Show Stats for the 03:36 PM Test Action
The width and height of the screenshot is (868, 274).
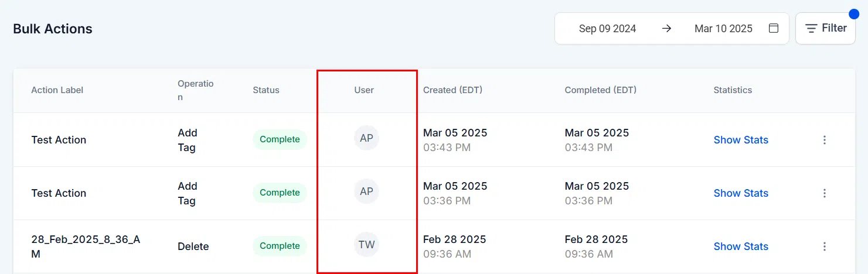click(741, 193)
